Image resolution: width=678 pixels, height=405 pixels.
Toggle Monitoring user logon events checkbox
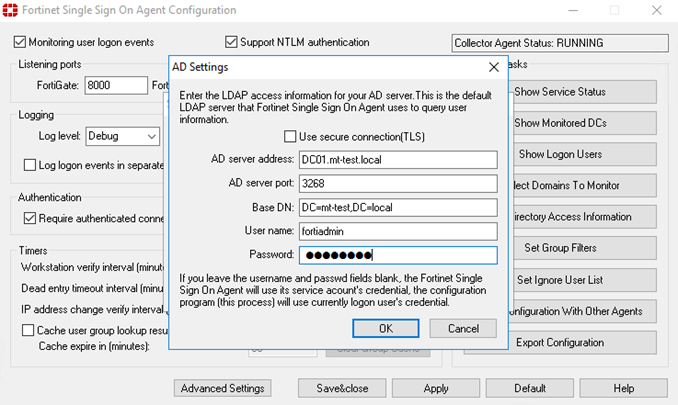[20, 42]
